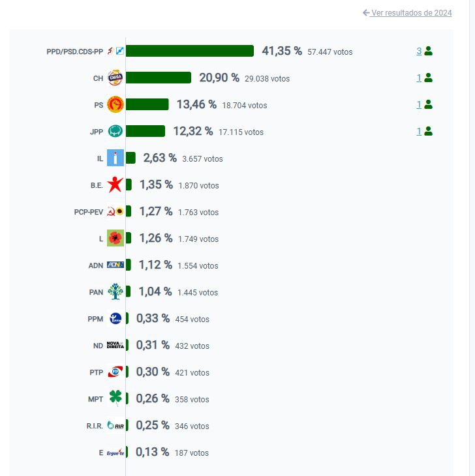475x476 pixels.
Task: Click the JPP green party logo
Action: 115,131
